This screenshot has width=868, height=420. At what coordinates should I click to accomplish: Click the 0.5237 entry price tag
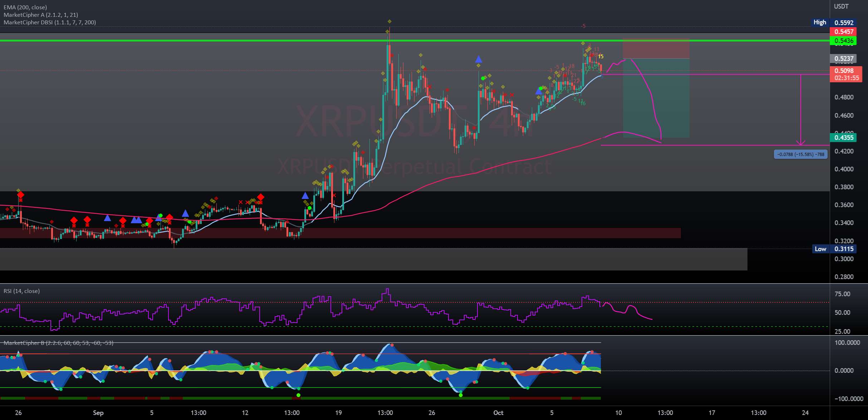click(844, 58)
